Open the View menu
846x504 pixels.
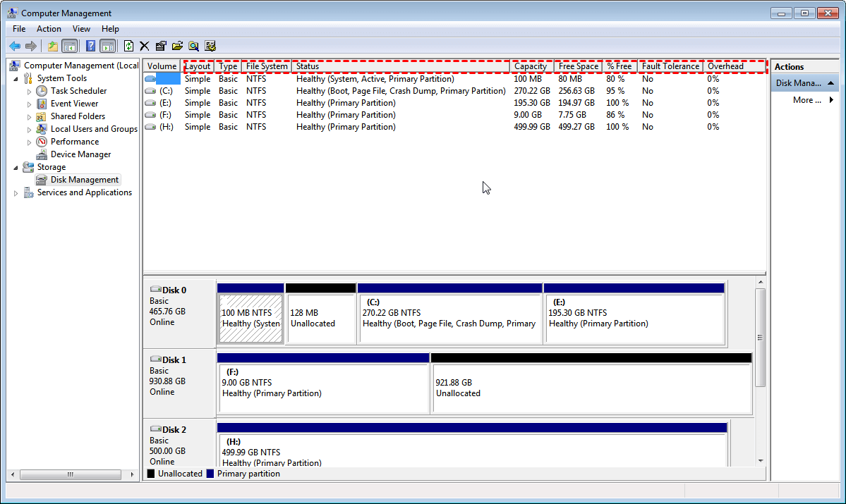[81, 29]
